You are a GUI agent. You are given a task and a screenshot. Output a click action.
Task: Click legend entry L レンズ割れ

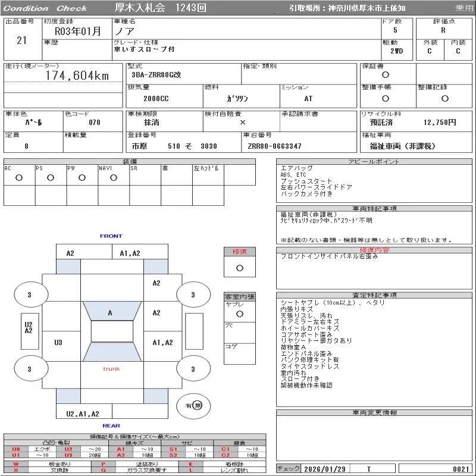click(223, 470)
